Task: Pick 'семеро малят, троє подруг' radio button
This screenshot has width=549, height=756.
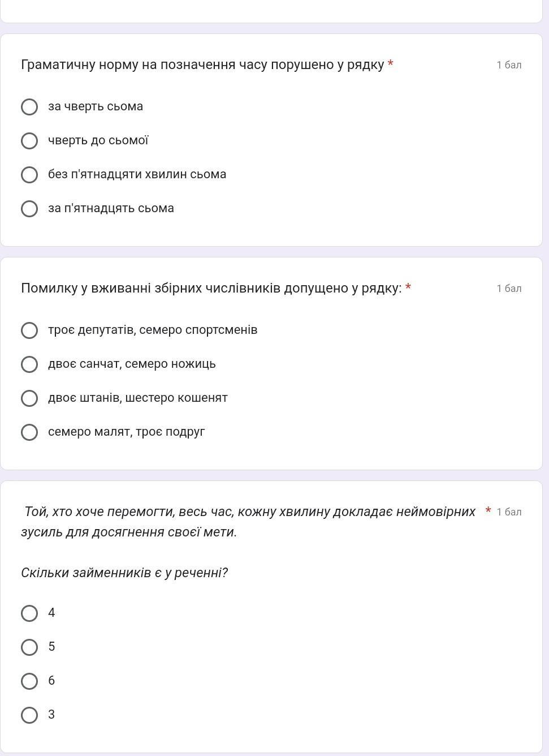Action: (x=29, y=432)
